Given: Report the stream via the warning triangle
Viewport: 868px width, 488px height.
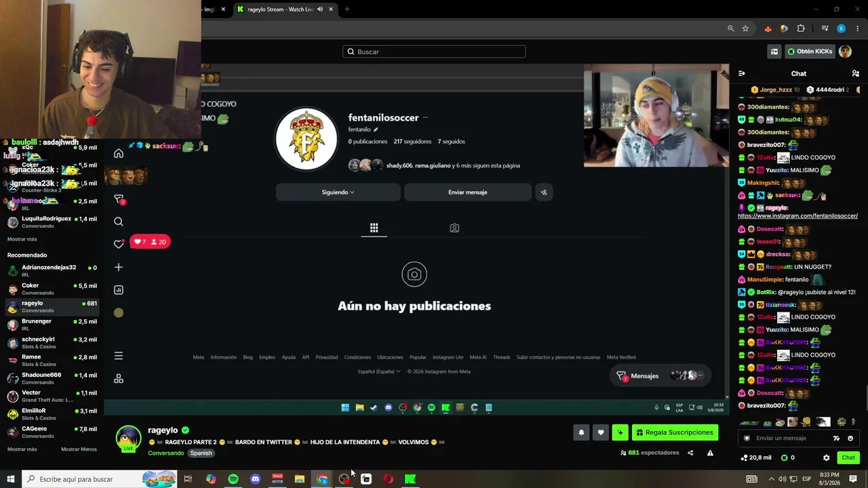Looking at the screenshot, I should (x=710, y=453).
